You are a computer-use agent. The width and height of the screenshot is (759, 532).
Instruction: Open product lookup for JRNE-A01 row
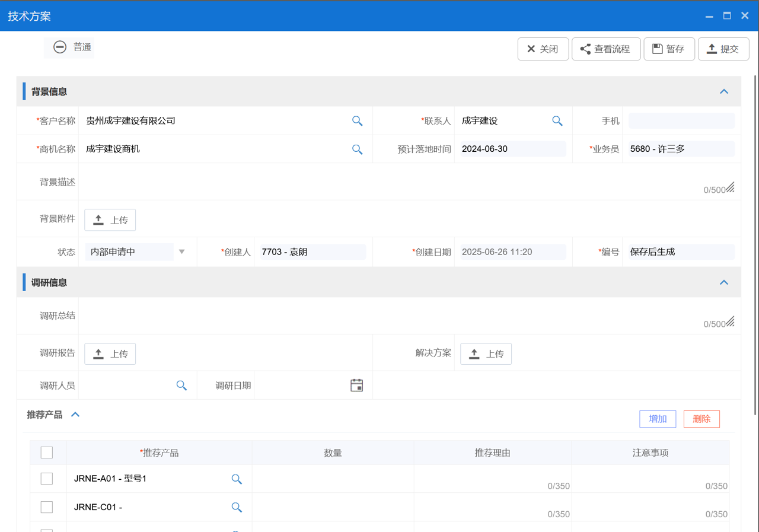pyautogui.click(x=237, y=479)
